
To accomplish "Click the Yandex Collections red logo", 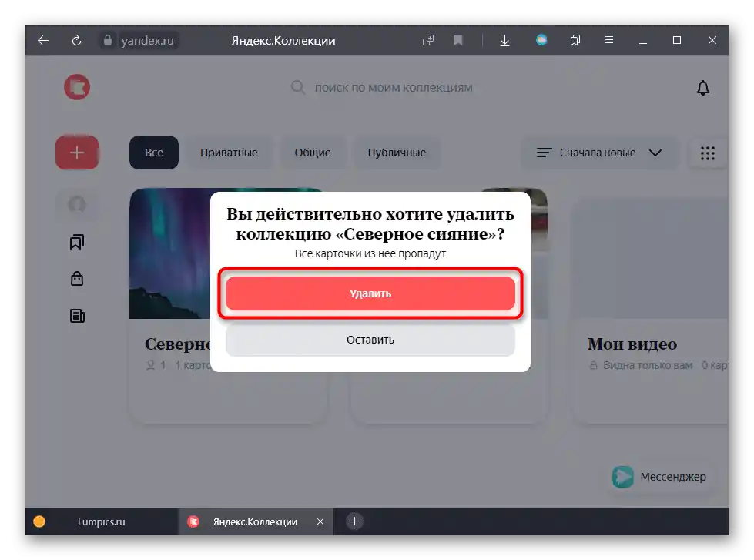I will (x=77, y=87).
